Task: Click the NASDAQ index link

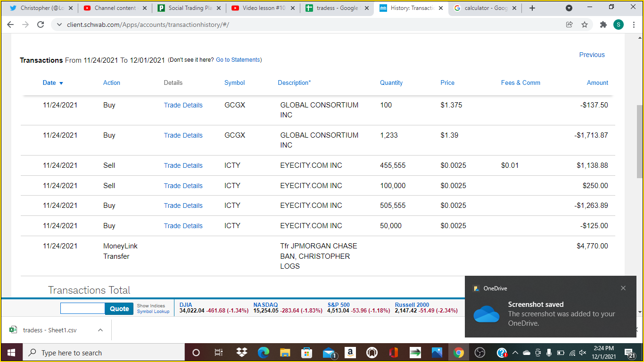Action: click(x=265, y=305)
